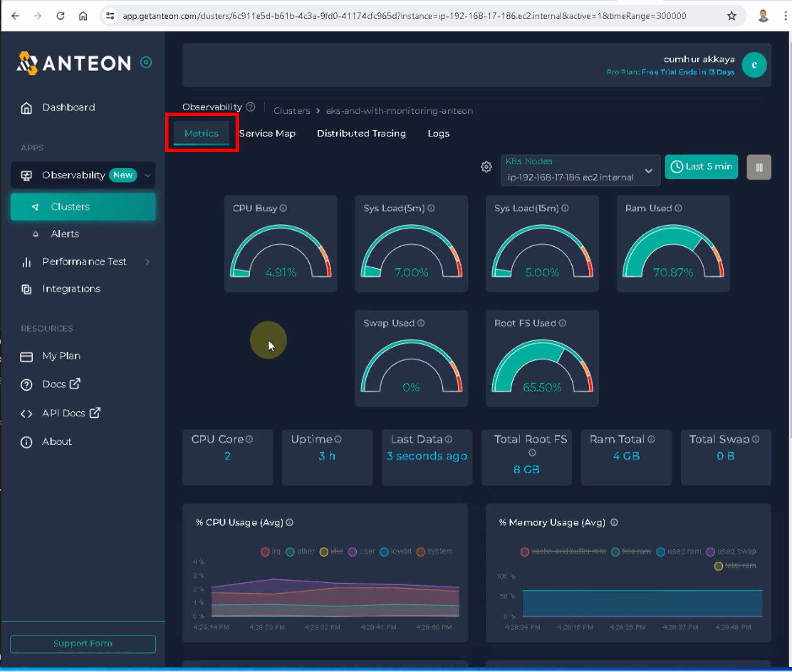The width and height of the screenshot is (792, 672).
Task: Open the Support Form
Action: [83, 643]
